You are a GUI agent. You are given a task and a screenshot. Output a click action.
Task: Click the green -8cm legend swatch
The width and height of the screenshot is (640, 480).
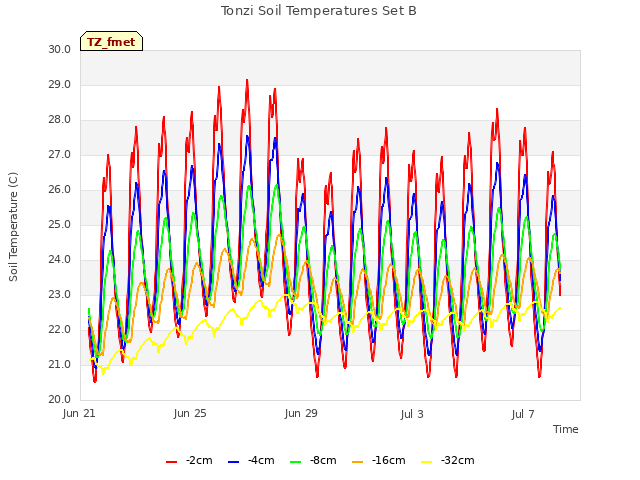tap(296, 462)
